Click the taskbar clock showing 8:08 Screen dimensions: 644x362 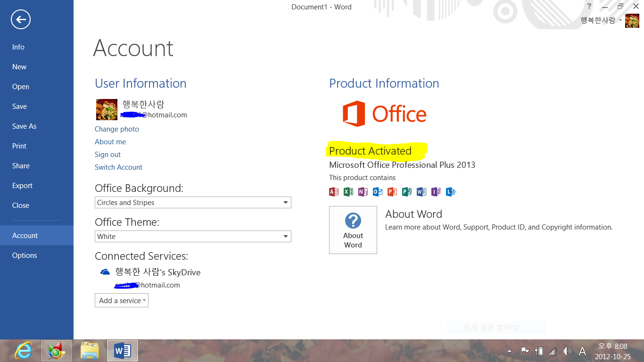click(x=613, y=351)
